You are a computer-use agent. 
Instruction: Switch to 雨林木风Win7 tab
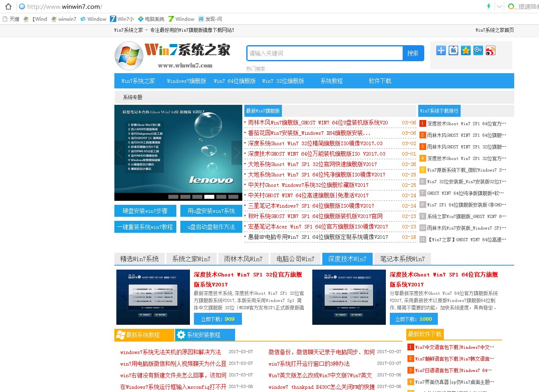(x=243, y=259)
